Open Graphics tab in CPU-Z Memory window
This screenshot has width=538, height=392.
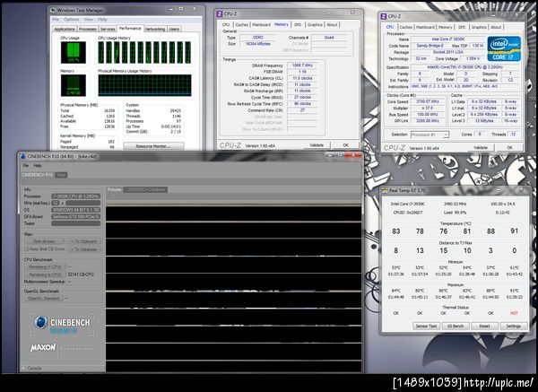(x=315, y=25)
